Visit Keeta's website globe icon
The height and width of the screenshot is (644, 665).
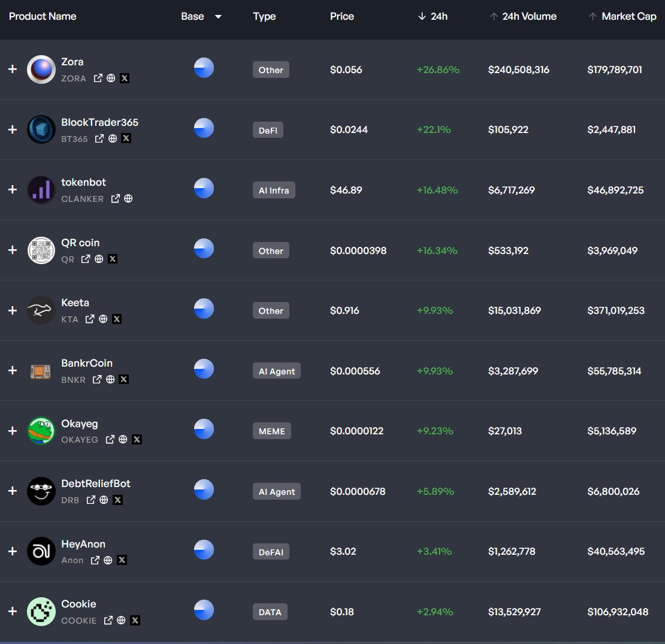(x=103, y=319)
